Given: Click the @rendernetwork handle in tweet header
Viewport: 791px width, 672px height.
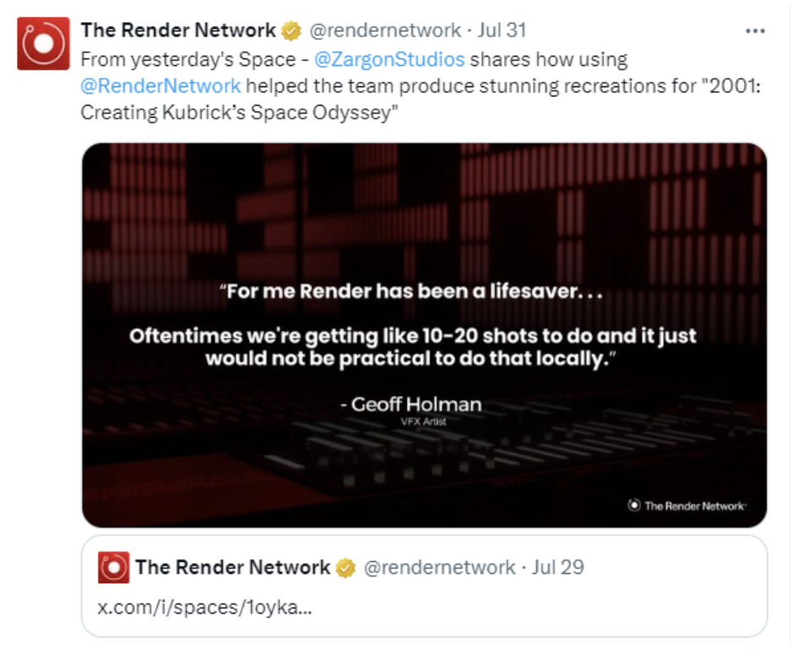Looking at the screenshot, I should click(x=386, y=30).
